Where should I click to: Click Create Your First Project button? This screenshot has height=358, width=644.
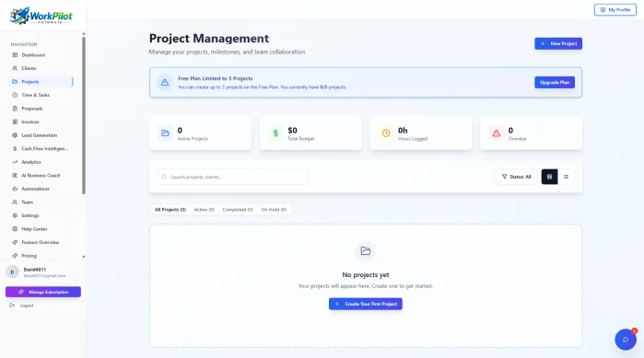(366, 304)
